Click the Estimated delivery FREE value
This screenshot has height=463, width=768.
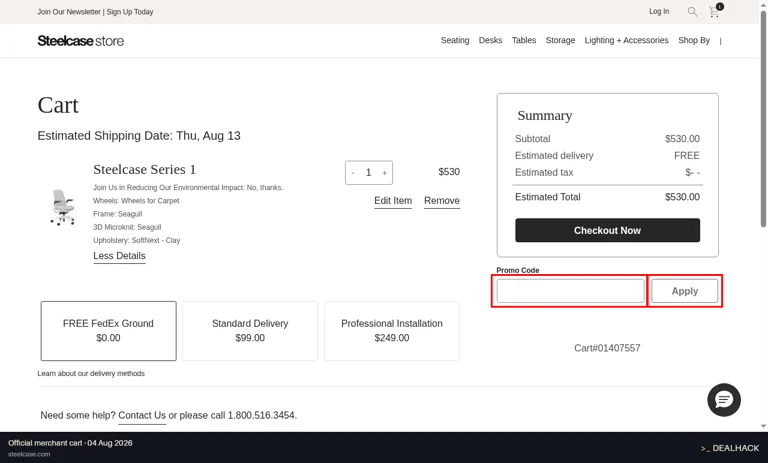pyautogui.click(x=687, y=155)
